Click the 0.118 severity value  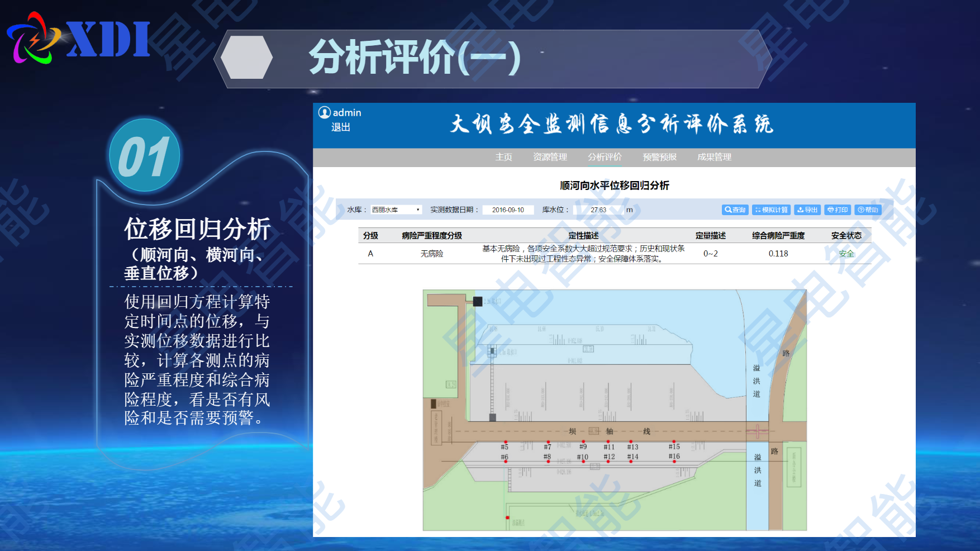click(x=778, y=254)
